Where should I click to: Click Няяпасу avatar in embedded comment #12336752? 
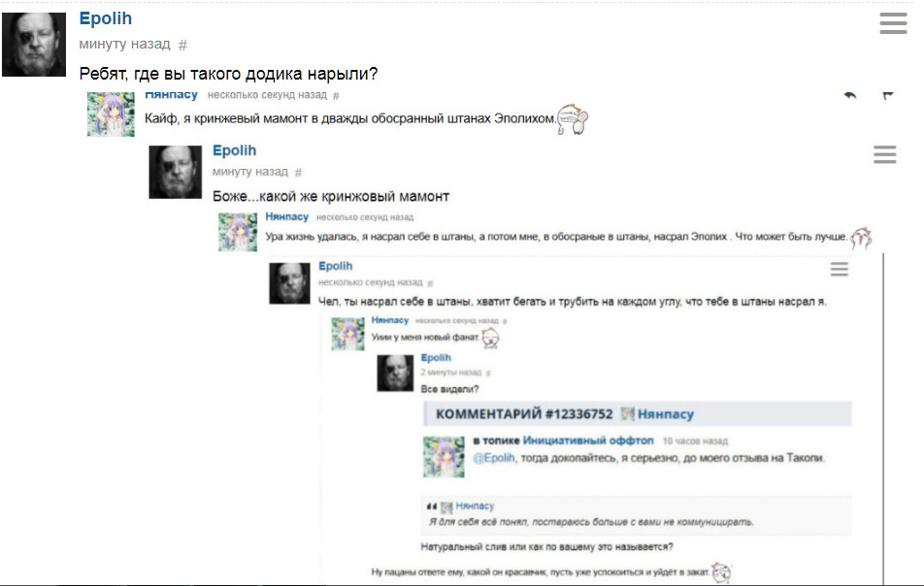click(x=444, y=456)
